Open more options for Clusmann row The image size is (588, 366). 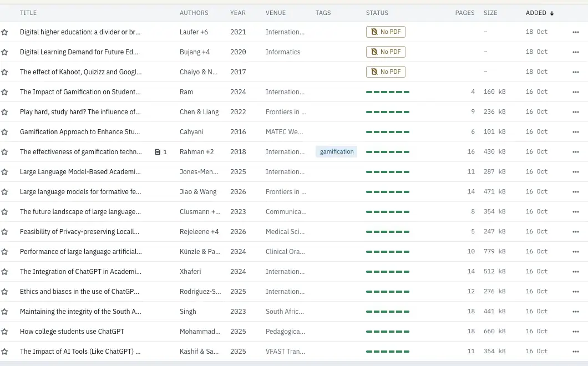(x=576, y=212)
